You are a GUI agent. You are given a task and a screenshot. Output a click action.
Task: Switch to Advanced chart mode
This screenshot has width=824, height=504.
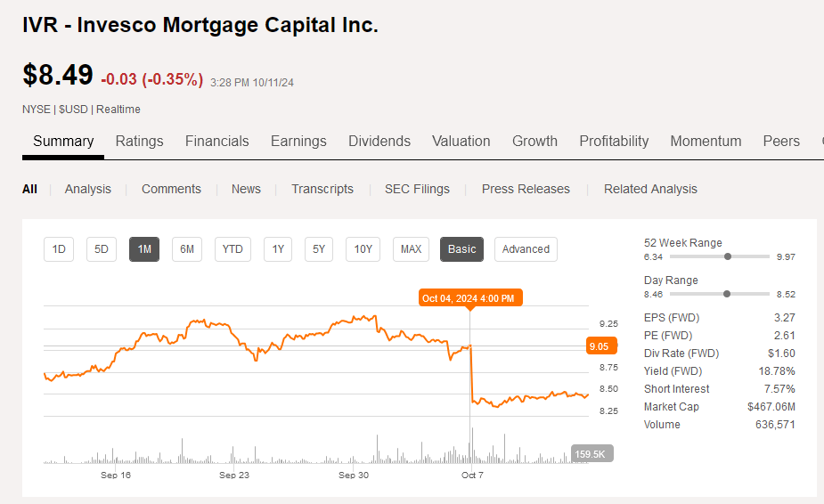pyautogui.click(x=526, y=249)
